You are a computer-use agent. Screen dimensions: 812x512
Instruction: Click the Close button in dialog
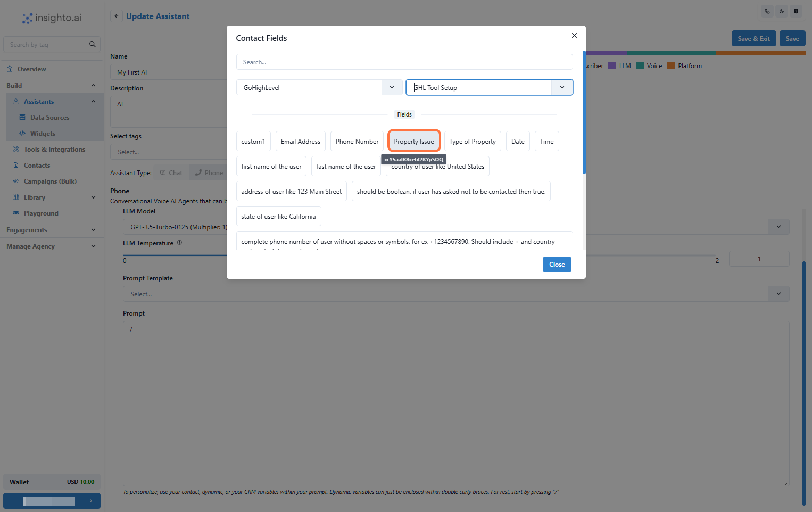[557, 265]
